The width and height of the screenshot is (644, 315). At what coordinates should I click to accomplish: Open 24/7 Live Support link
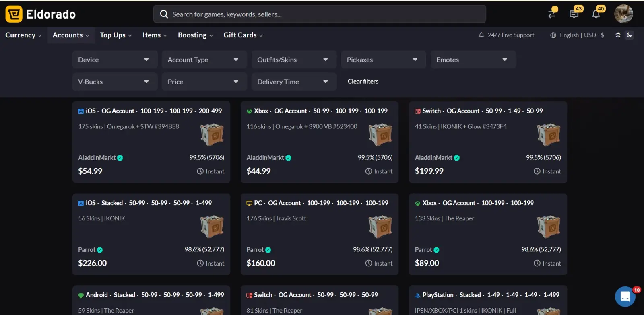click(507, 35)
